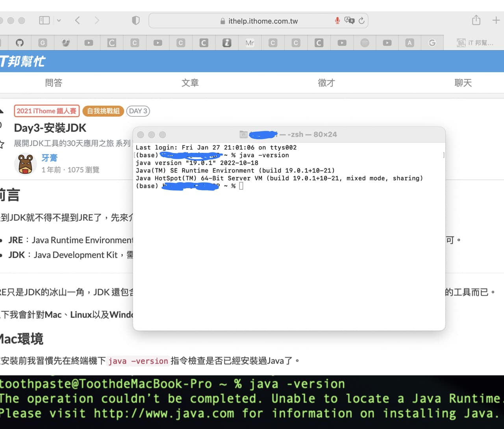Image resolution: width=504 pixels, height=429 pixels.
Task: Open the Spotify bookmark in the favorites bar
Action: pyautogui.click(x=364, y=43)
